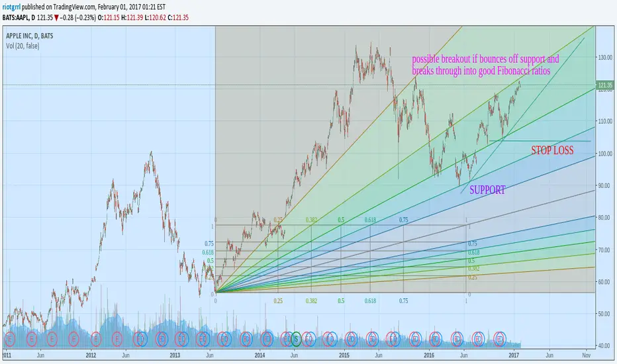This screenshot has height=364, width=617.
Task: Select the Vol (20, false) indicator legend
Action: [x=23, y=46]
